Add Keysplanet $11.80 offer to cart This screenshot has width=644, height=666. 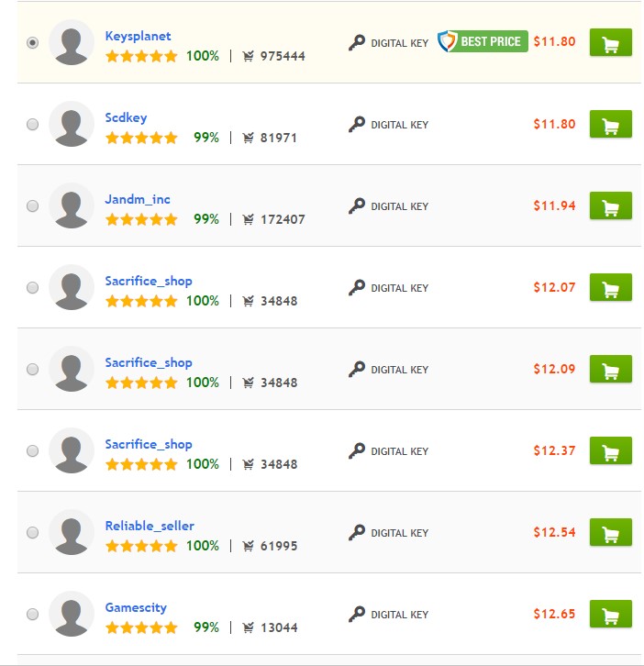click(x=610, y=43)
